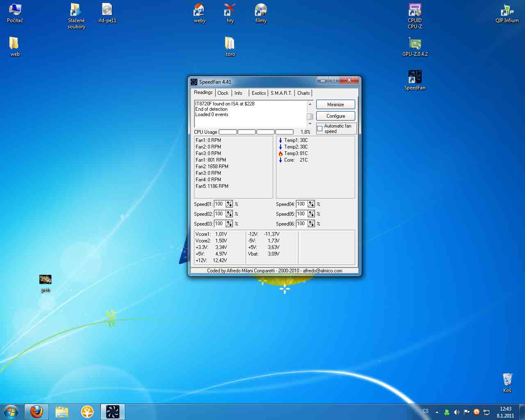The height and width of the screenshot is (420, 525).
Task: Click the SpeedFan taskbar button
Action: click(112, 411)
